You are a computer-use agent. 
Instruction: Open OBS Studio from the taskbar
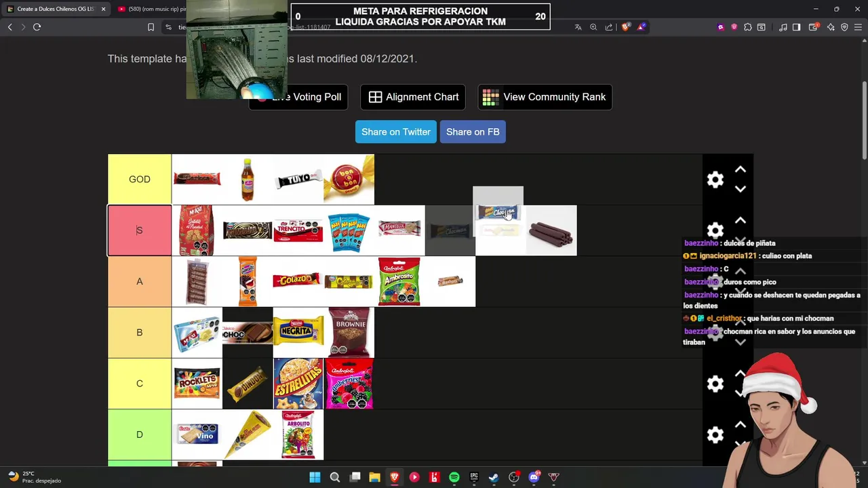tap(514, 477)
